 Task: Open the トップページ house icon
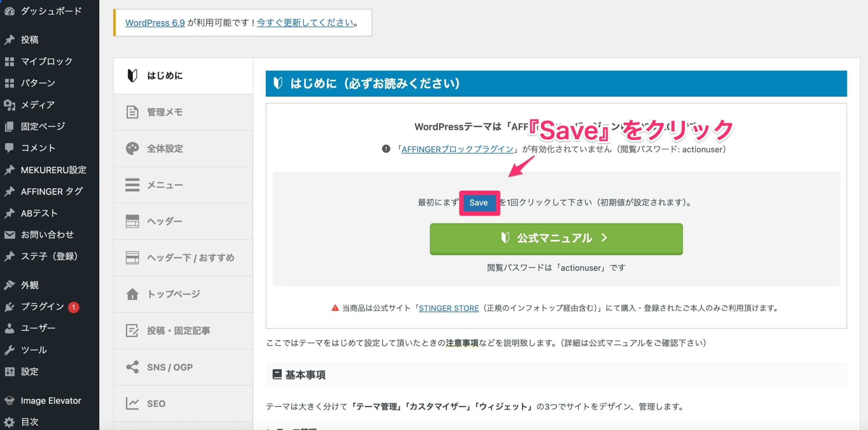[x=132, y=294]
